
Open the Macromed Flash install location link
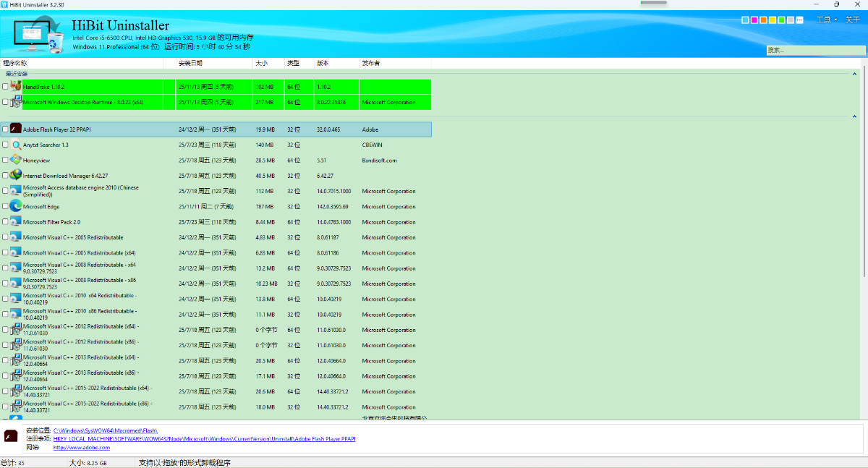pyautogui.click(x=106, y=430)
